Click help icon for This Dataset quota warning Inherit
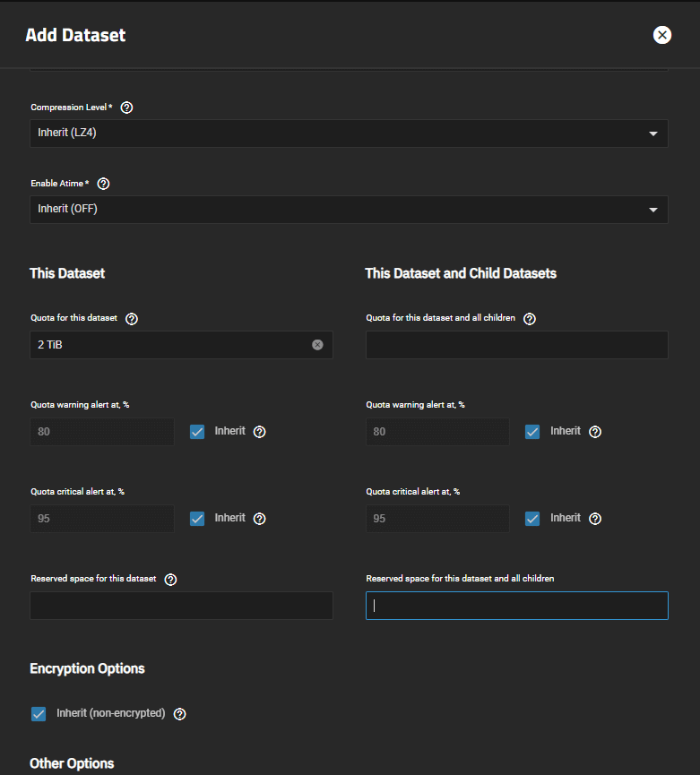The width and height of the screenshot is (700, 775). pos(260,432)
